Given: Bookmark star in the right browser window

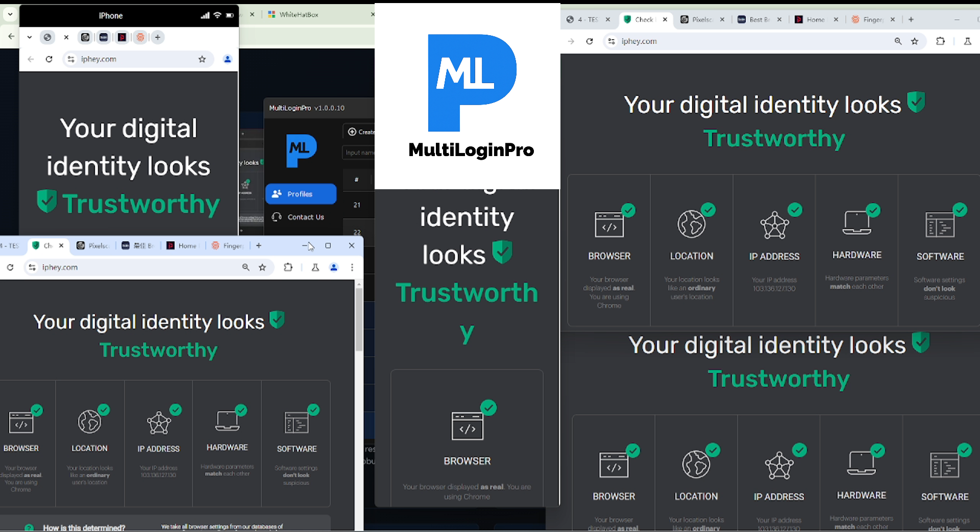Looking at the screenshot, I should coord(915,41).
